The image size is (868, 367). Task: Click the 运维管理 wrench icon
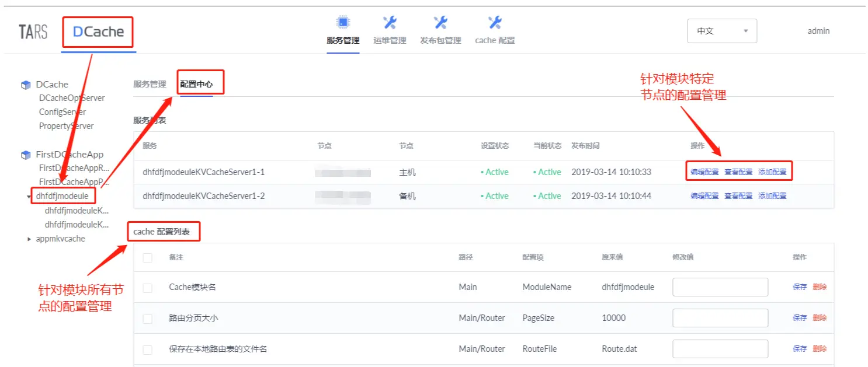pyautogui.click(x=390, y=23)
